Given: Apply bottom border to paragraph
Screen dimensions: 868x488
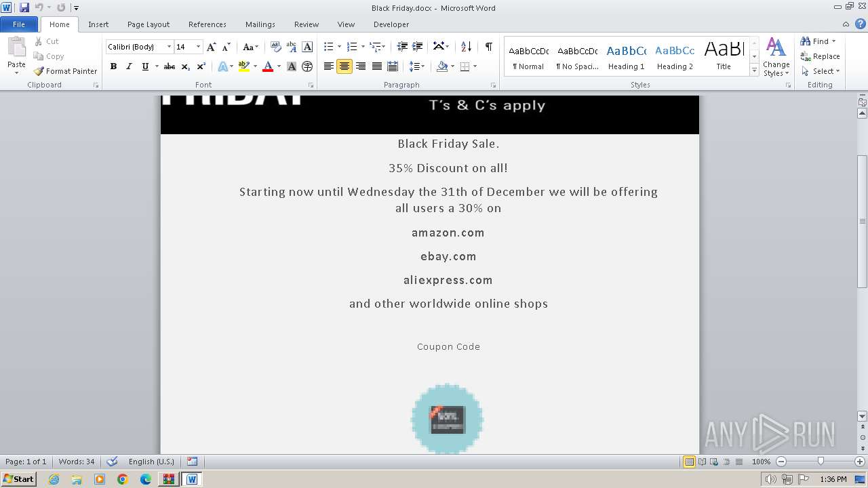Looking at the screenshot, I should [465, 66].
